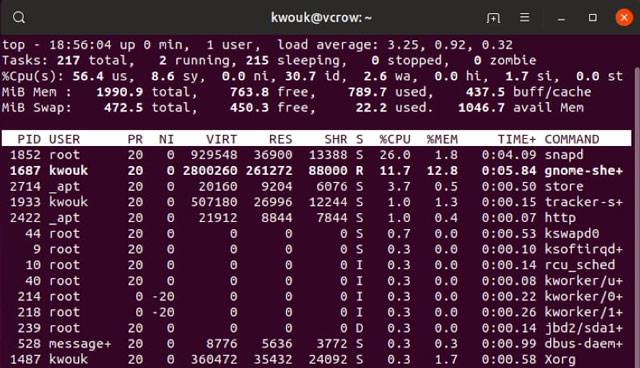
Task: Click the gnome-she+ command entry
Action: pyautogui.click(x=584, y=171)
